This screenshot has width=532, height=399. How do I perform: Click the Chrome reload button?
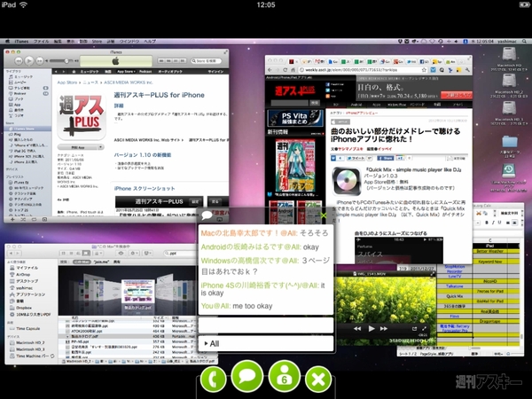coord(286,70)
